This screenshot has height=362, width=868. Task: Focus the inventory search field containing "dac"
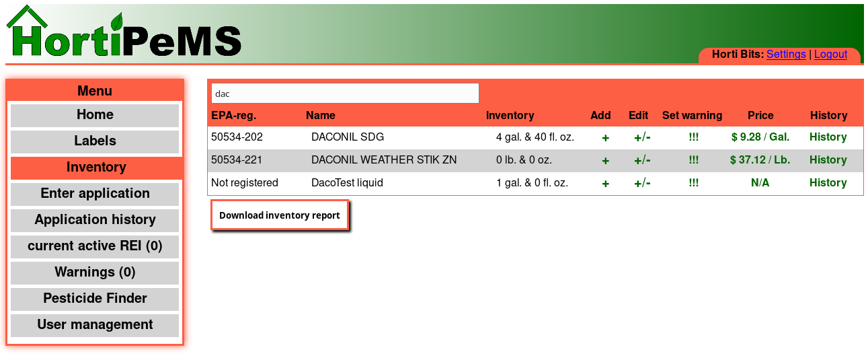[x=345, y=94]
